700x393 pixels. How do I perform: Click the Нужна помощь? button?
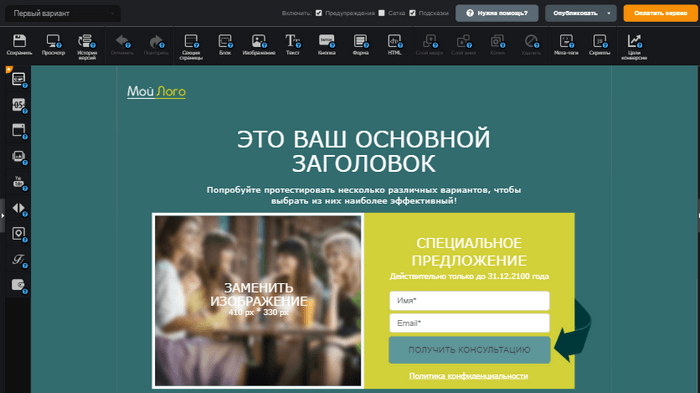pyautogui.click(x=497, y=13)
